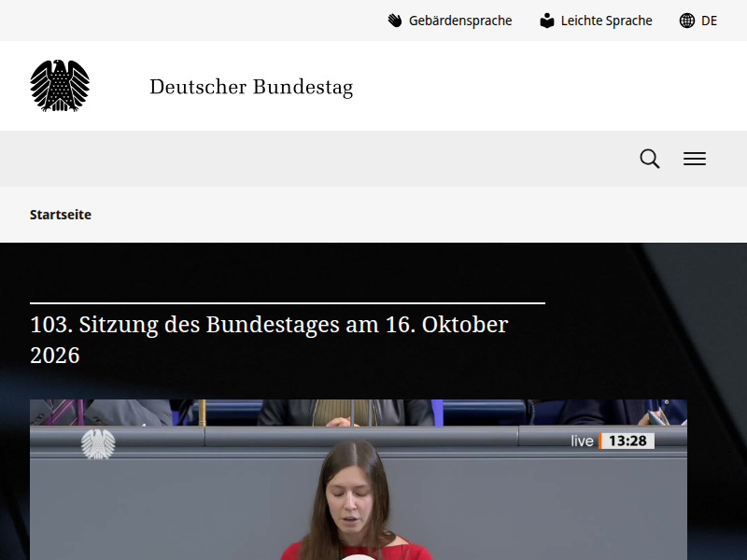Open the hamburger navigation menu
The image size is (747, 560).
tap(695, 159)
